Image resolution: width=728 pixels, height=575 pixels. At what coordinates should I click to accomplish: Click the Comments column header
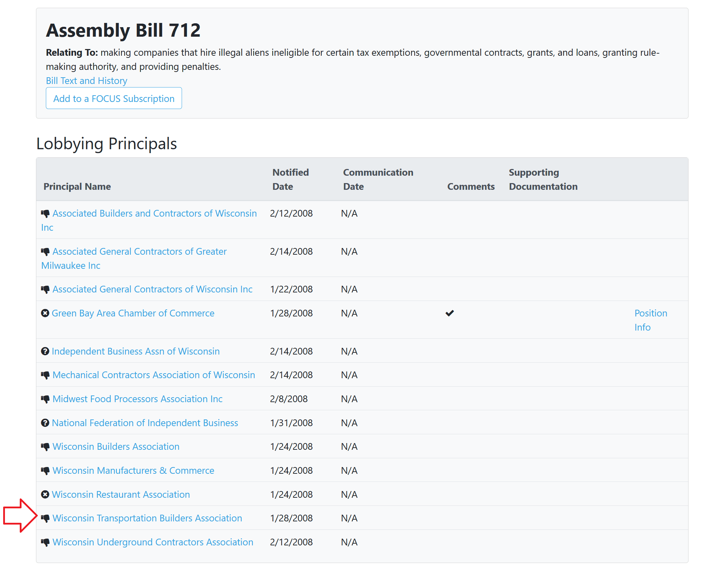(x=471, y=187)
